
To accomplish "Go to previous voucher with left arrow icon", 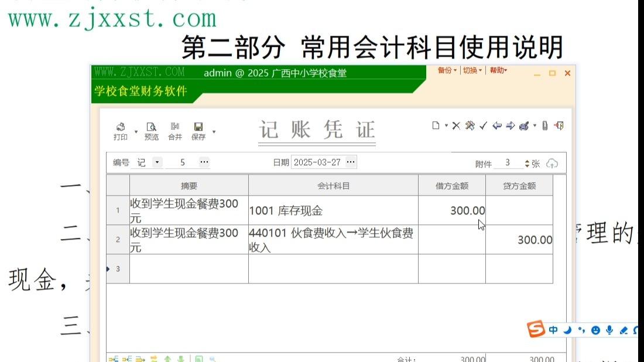I will pyautogui.click(x=497, y=125).
